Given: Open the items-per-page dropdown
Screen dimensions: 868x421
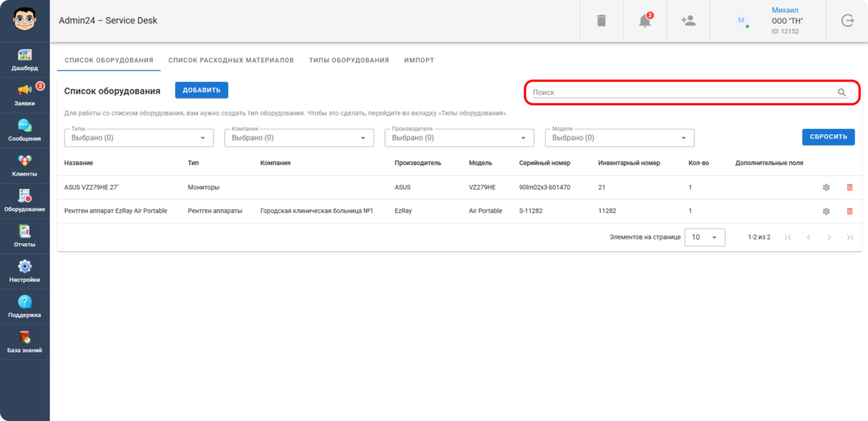Looking at the screenshot, I should point(704,237).
